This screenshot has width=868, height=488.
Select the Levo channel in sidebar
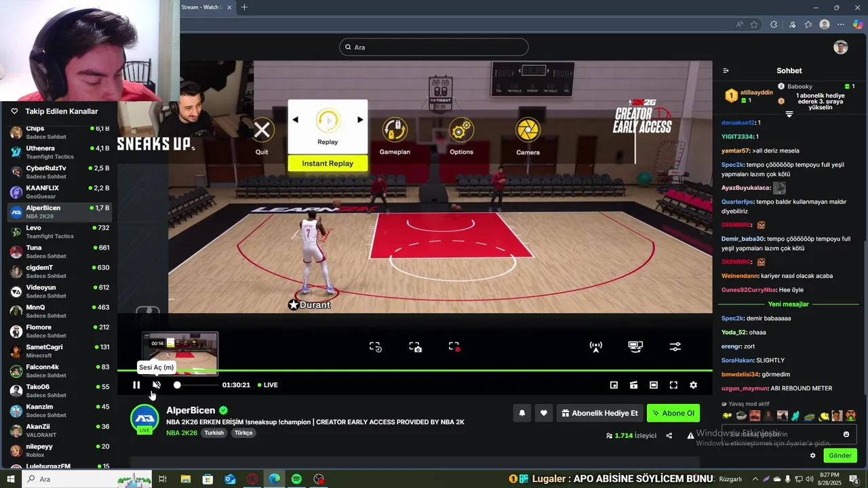click(60, 232)
